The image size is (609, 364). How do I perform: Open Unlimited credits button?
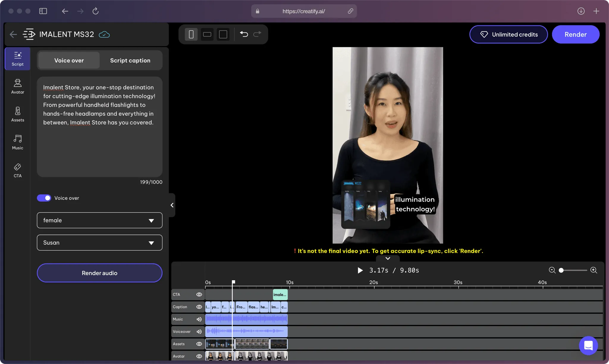point(508,34)
